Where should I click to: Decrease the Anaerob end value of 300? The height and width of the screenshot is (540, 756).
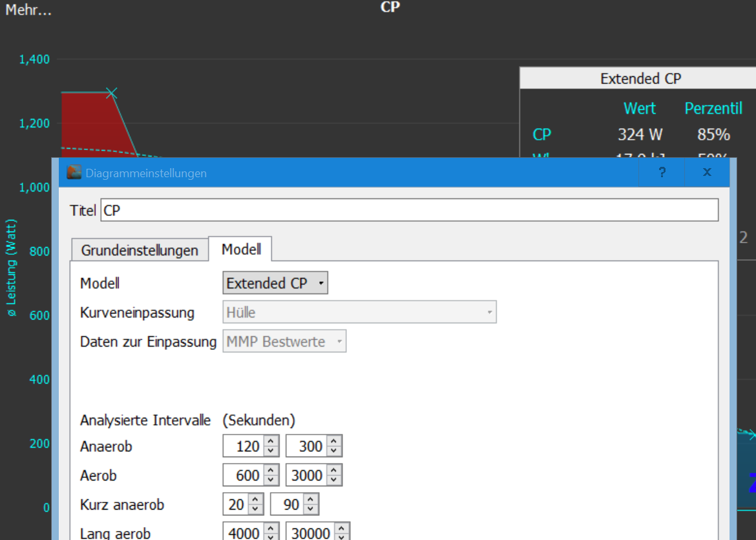(334, 451)
